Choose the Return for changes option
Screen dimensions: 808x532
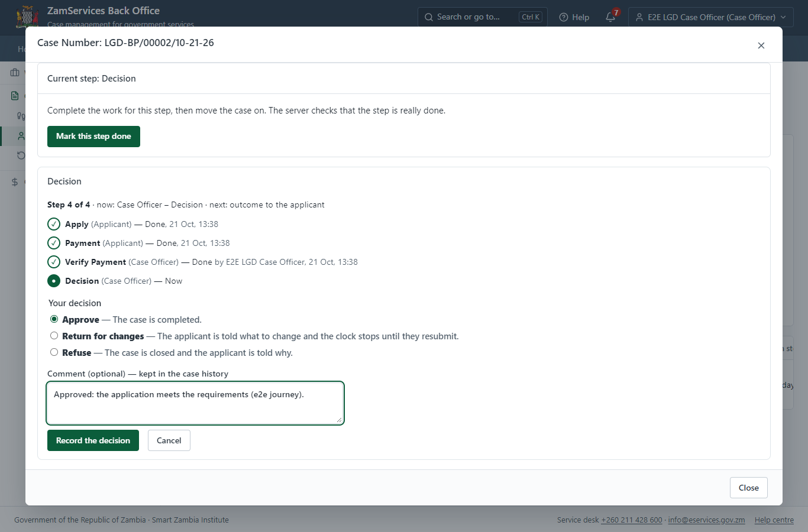[x=54, y=336]
